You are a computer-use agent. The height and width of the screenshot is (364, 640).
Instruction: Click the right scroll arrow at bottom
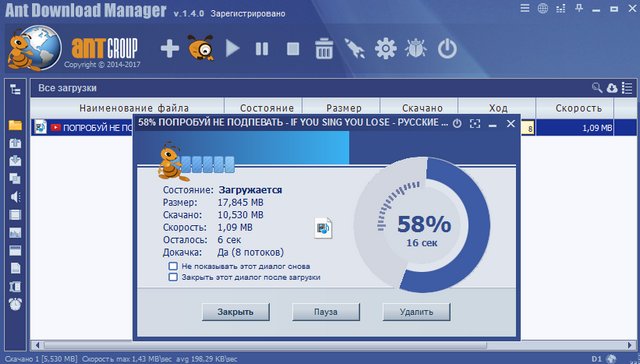click(x=630, y=345)
